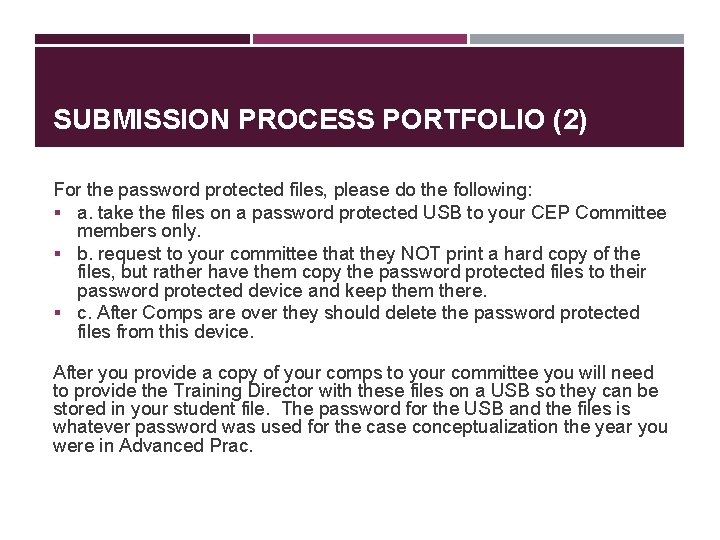The width and height of the screenshot is (720, 540).
Task: Select the gray accent bar at top right
Action: (x=577, y=39)
